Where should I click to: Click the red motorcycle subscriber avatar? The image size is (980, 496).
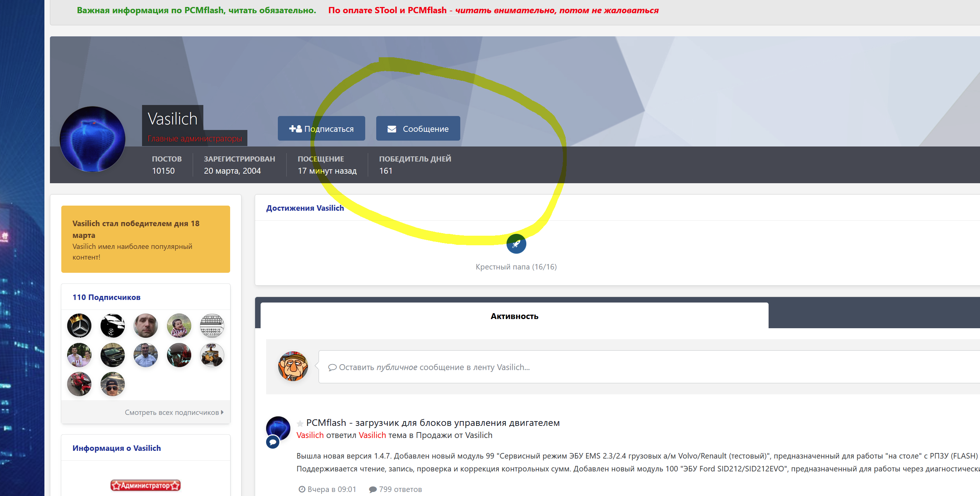coord(79,384)
